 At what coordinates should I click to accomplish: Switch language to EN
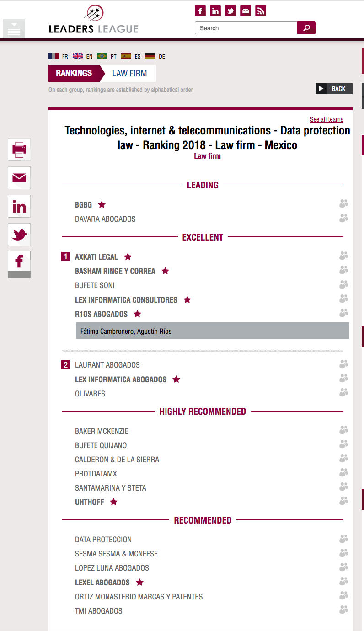82,56
